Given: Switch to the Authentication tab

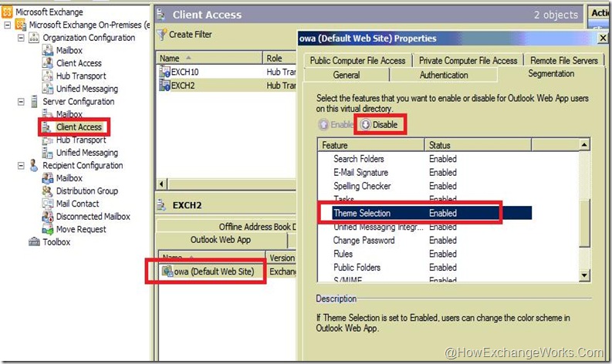Looking at the screenshot, I should click(444, 75).
